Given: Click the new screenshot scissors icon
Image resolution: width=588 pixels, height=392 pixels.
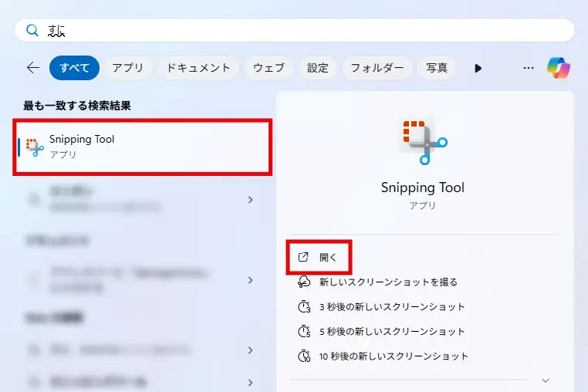Looking at the screenshot, I should click(x=304, y=282).
